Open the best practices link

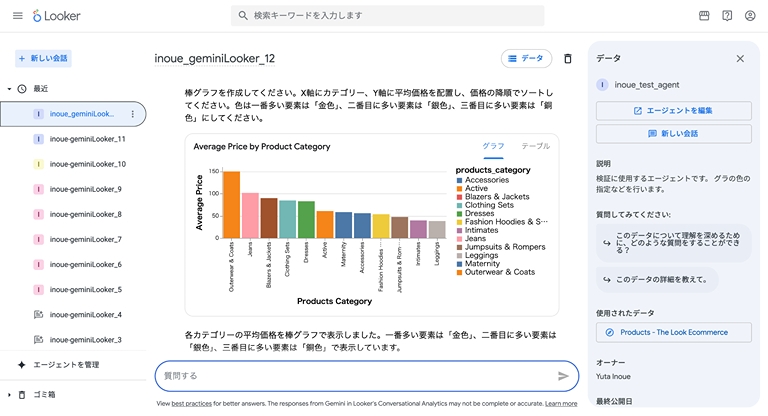tap(192, 404)
